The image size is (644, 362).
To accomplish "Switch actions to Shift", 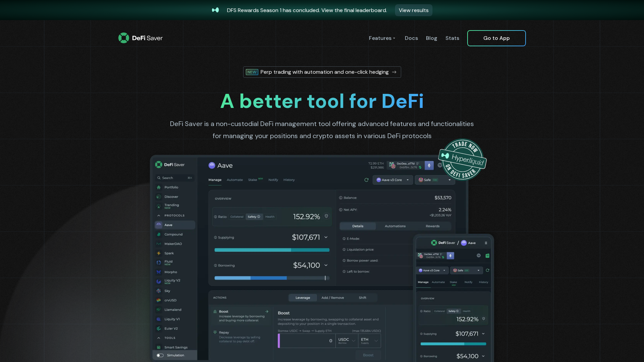I will tap(362, 298).
